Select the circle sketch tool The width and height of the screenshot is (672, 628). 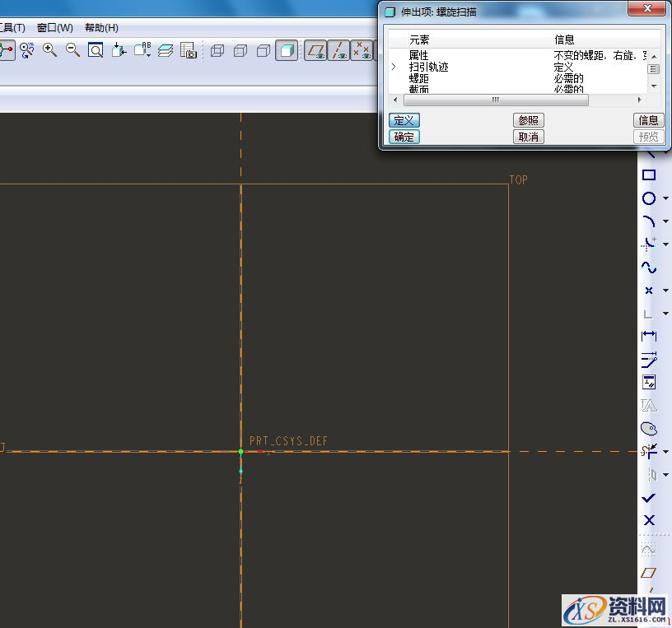(649, 198)
